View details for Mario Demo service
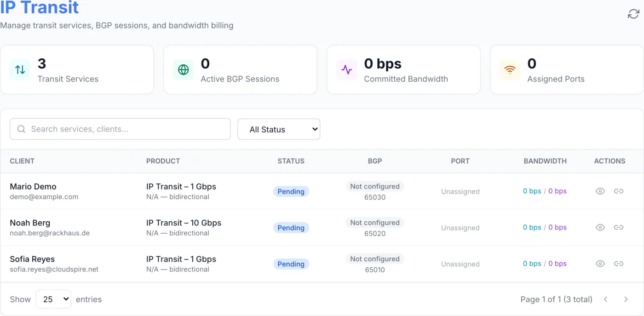 600,191
